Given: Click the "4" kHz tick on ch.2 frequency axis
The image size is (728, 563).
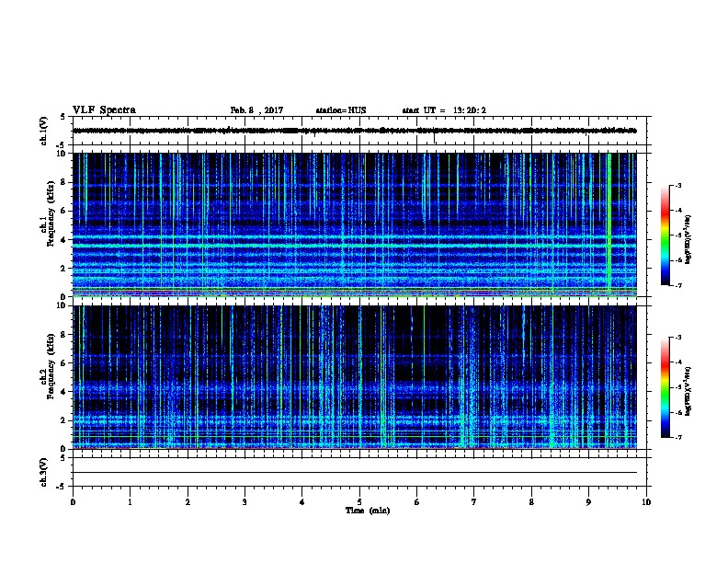Looking at the screenshot, I should point(63,392).
